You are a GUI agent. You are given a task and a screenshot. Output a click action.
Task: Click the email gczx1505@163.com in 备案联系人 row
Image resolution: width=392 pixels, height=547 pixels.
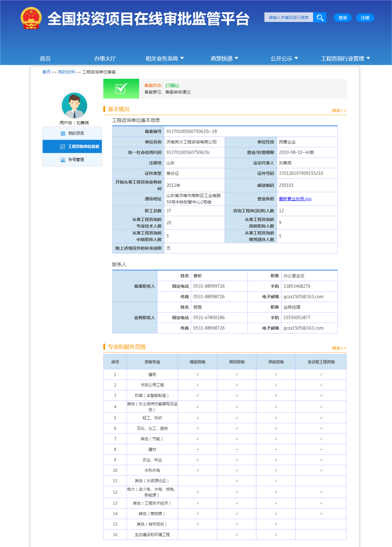coord(303,296)
